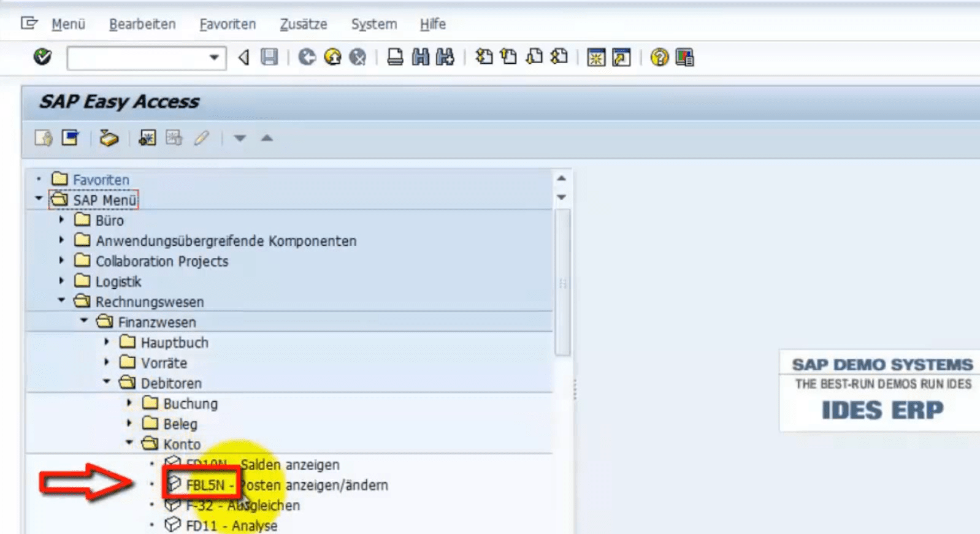Click the tree scrollbar up arrow
The width and height of the screenshot is (980, 534).
coord(561,178)
